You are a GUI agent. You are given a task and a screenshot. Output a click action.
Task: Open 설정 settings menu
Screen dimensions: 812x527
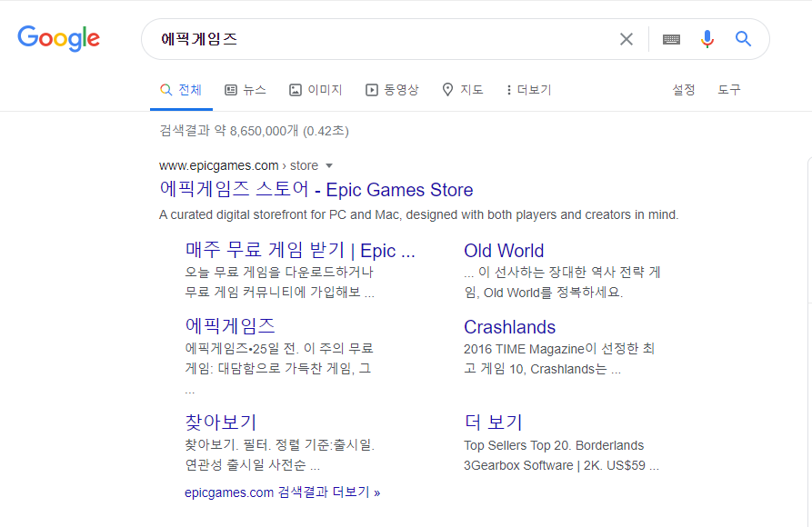coord(683,90)
